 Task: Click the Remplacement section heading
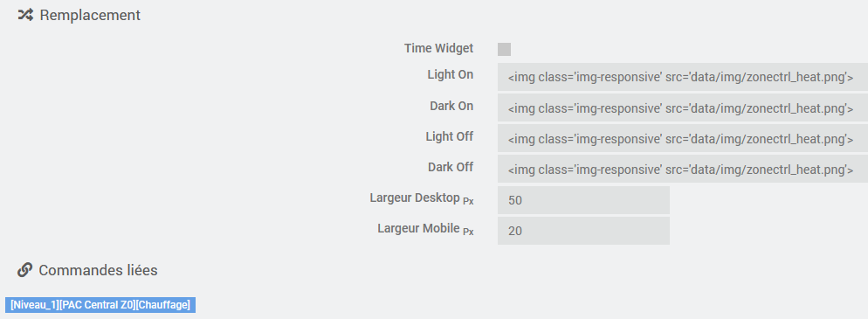tap(90, 15)
